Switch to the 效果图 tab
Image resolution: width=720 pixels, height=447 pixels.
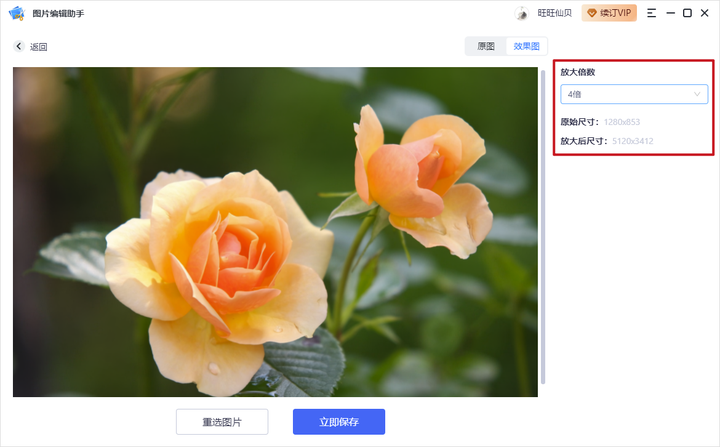point(526,46)
